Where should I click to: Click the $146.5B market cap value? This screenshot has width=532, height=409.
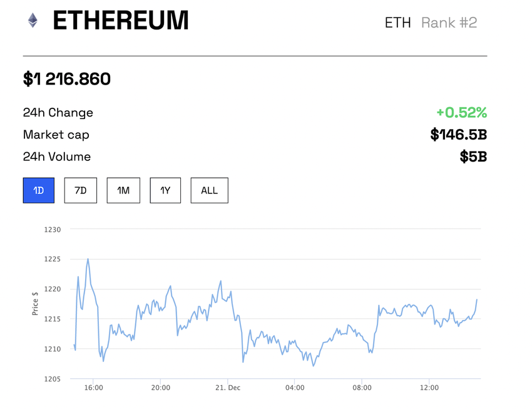(x=461, y=135)
